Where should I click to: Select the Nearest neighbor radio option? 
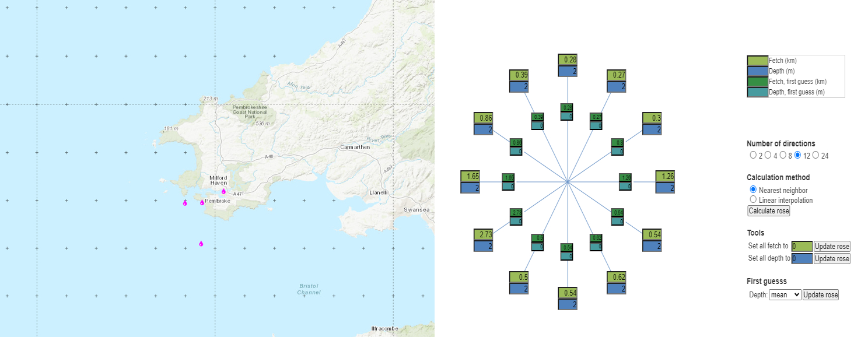[x=752, y=189]
